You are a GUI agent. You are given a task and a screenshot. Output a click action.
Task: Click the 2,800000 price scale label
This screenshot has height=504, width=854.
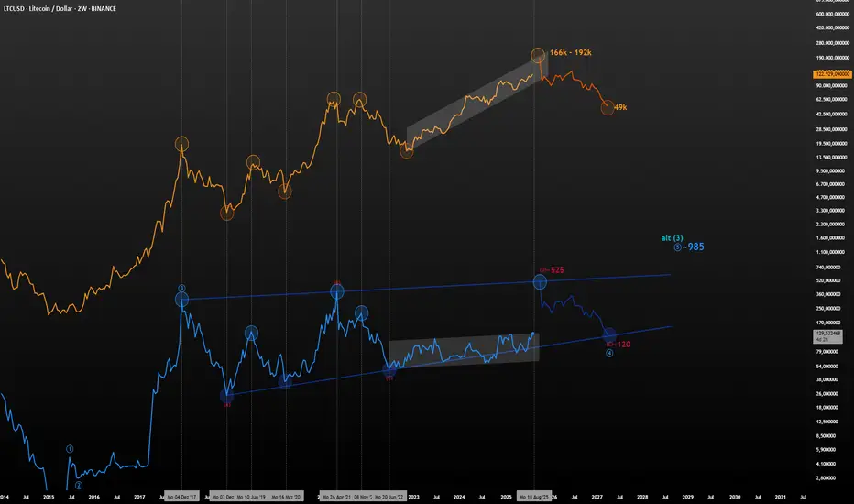(x=826, y=477)
